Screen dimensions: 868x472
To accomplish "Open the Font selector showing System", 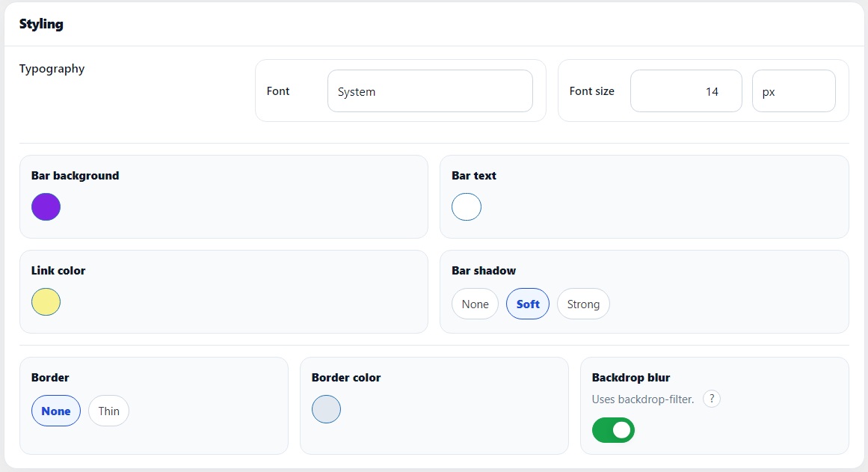I will click(430, 91).
